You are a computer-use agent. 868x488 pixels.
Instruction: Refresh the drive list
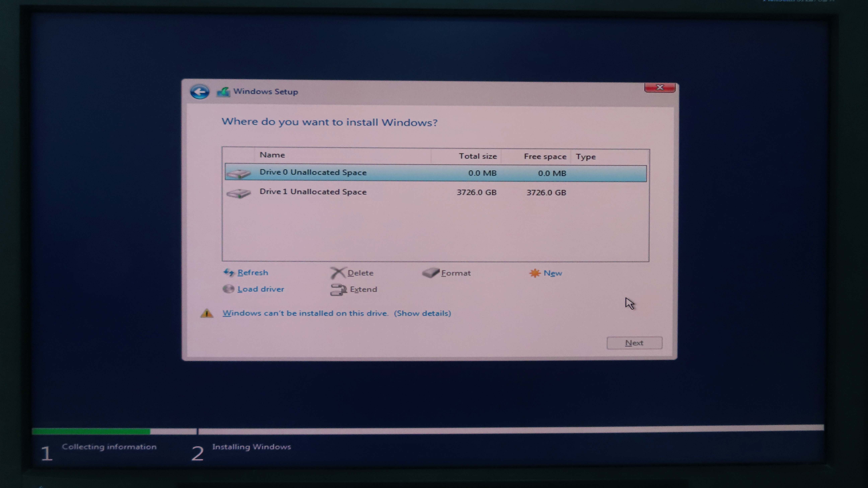coord(253,272)
